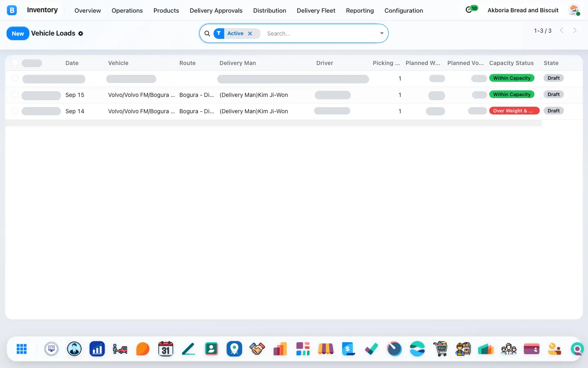Open the gauge dial app in dock

(x=394, y=349)
